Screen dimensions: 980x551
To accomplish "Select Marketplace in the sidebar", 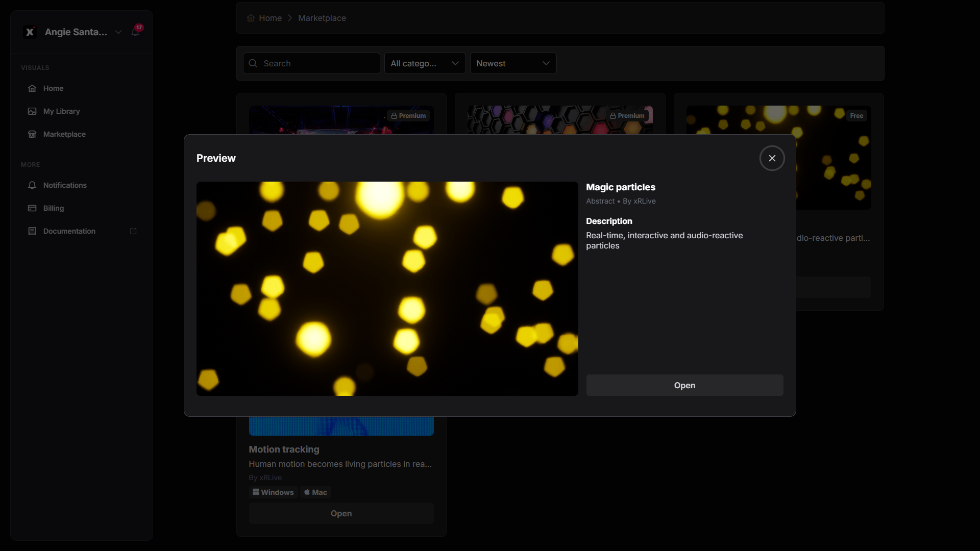I will coord(82,134).
